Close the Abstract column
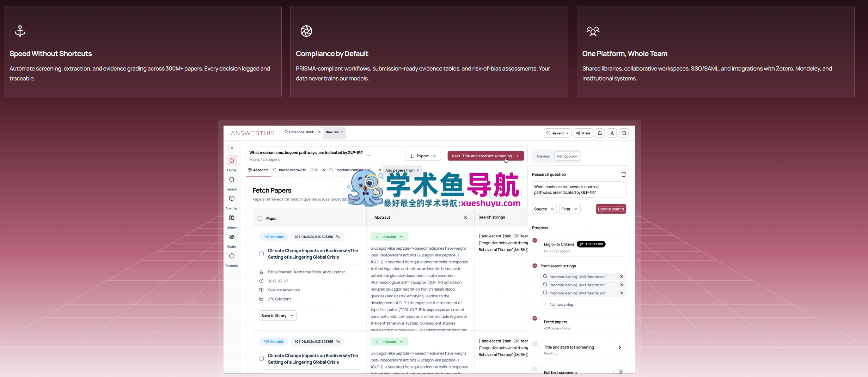868x377 pixels. click(465, 217)
